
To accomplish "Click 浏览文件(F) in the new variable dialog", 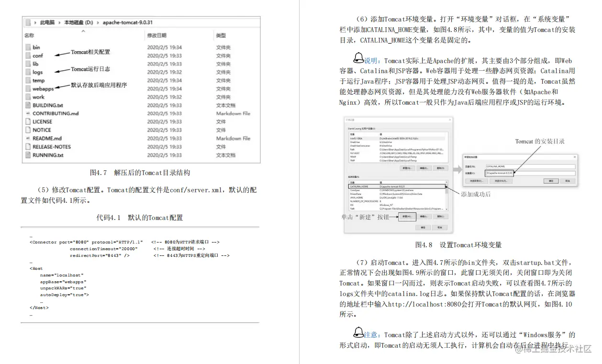I will (x=501, y=181).
